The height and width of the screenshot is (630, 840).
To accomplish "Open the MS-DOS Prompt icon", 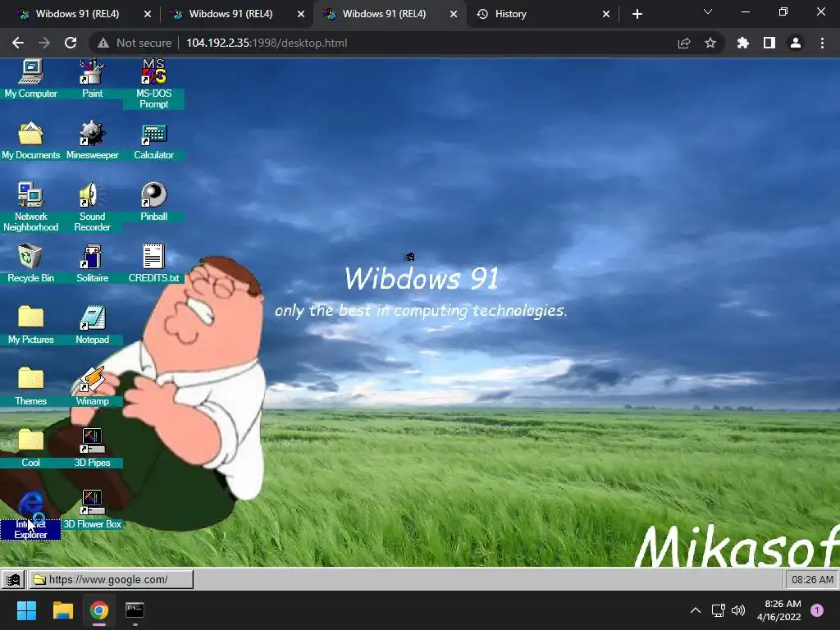I will click(x=153, y=84).
